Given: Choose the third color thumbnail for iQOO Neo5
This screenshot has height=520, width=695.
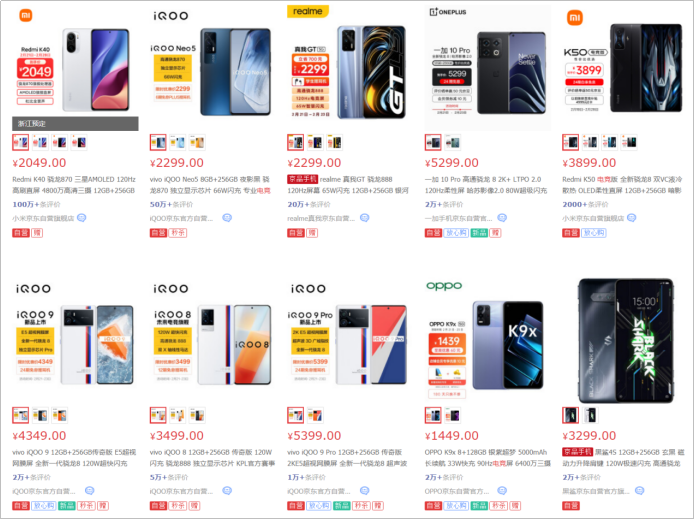Looking at the screenshot, I should (197, 143).
